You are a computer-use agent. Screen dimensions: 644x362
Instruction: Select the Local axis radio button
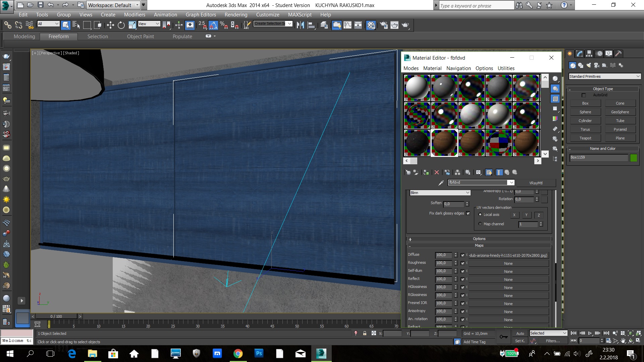coord(480,215)
